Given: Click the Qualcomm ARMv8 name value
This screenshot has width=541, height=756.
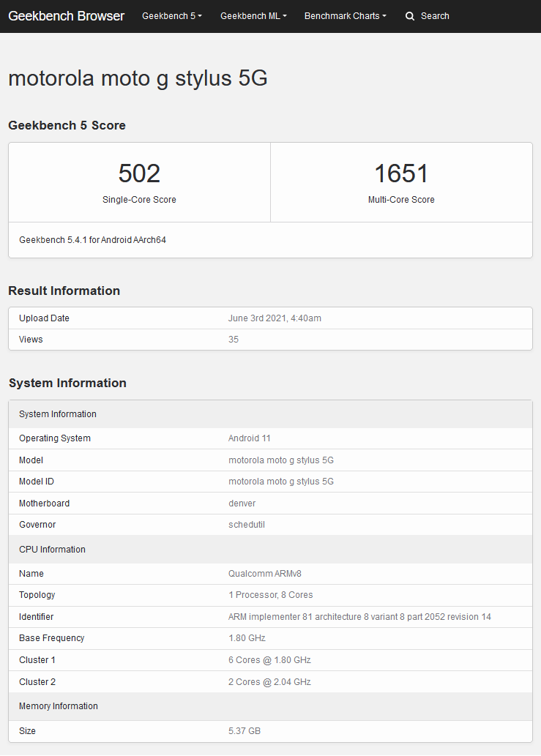Looking at the screenshot, I should 265,574.
